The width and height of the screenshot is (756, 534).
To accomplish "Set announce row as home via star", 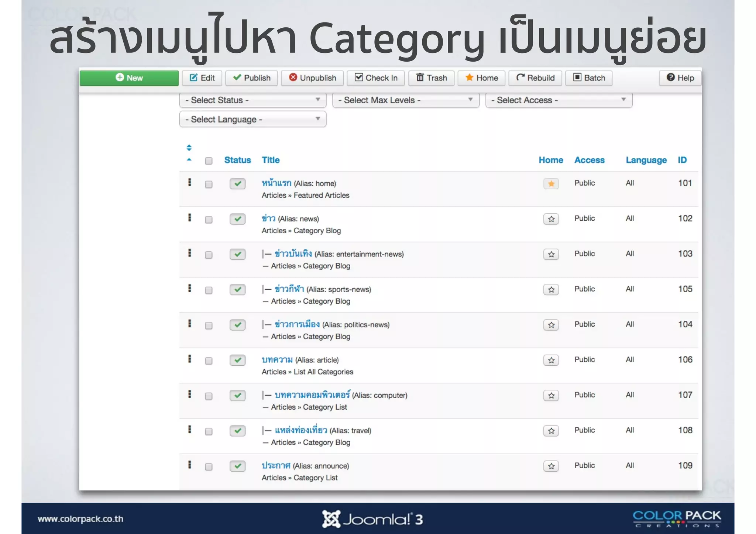I will tap(551, 466).
